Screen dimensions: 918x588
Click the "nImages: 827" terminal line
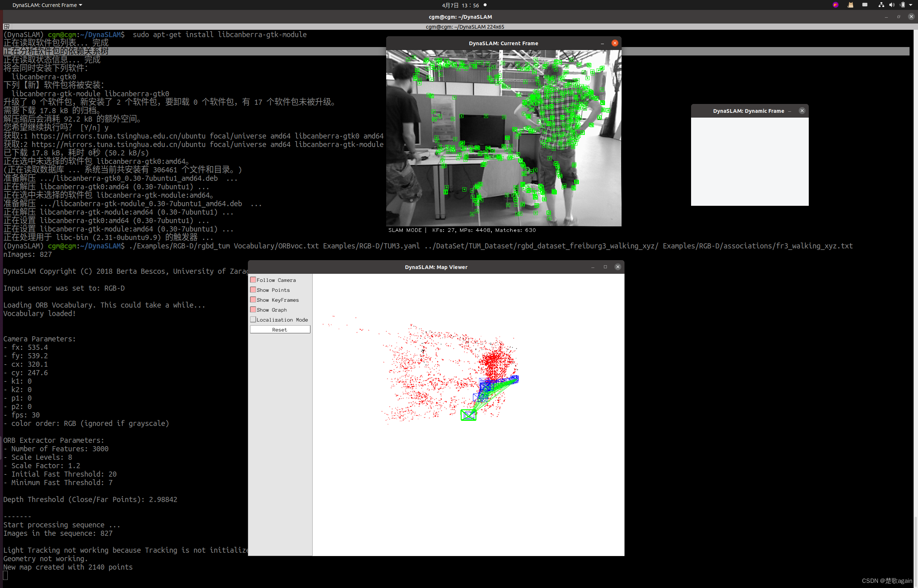[28, 255]
